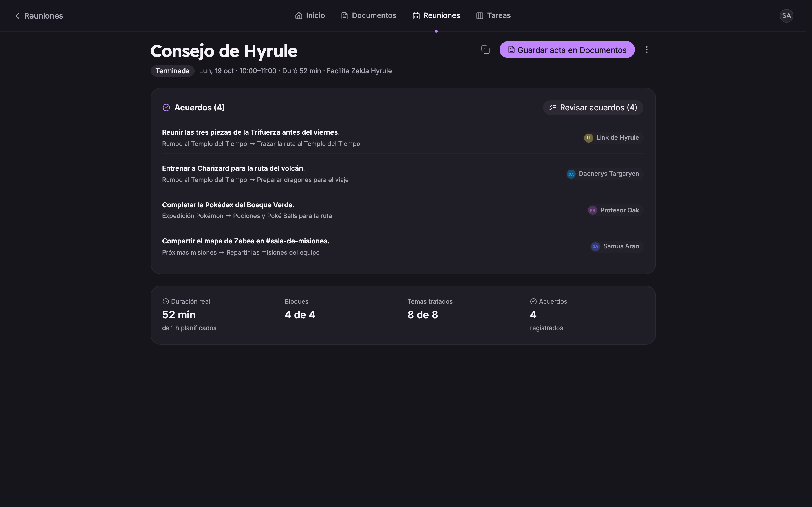Click Revisar acuerdos (4) button

pyautogui.click(x=593, y=108)
